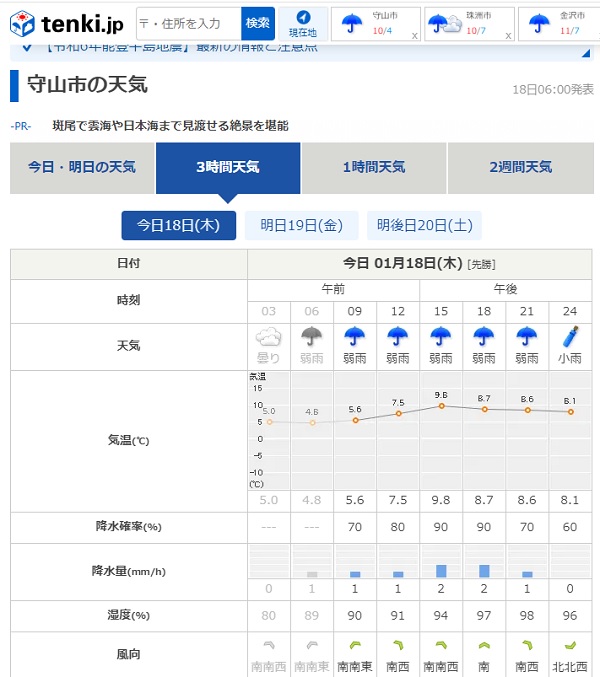The image size is (600, 677).
Task: Jump to 明後日20日(土) forecast
Action: click(424, 225)
